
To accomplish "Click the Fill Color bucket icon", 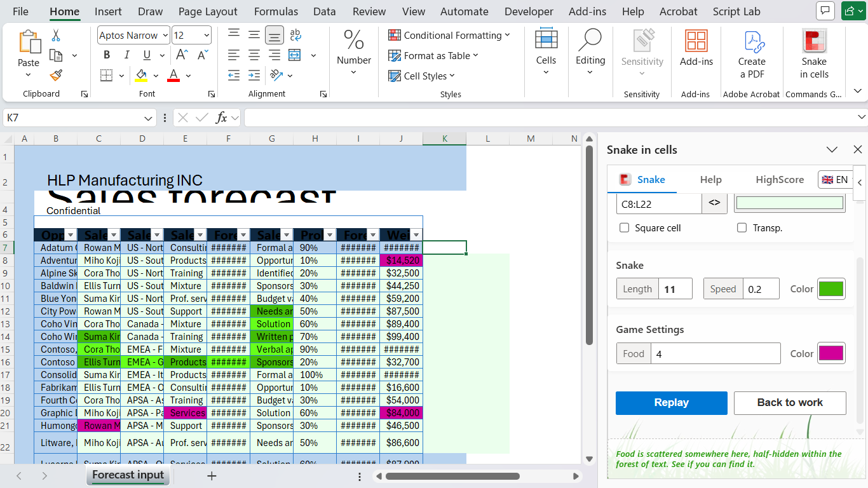I will click(141, 76).
